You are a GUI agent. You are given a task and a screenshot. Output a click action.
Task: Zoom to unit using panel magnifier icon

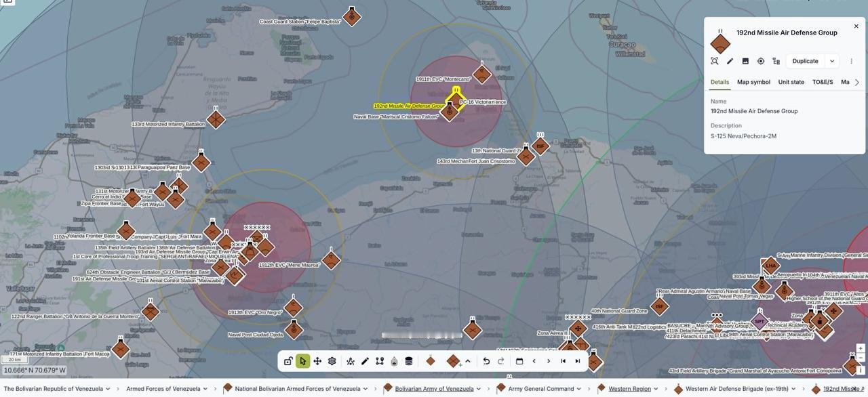pos(715,61)
